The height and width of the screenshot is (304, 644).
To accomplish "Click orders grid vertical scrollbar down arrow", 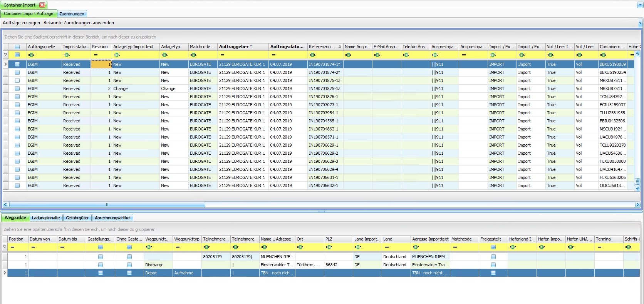I will [x=637, y=188].
